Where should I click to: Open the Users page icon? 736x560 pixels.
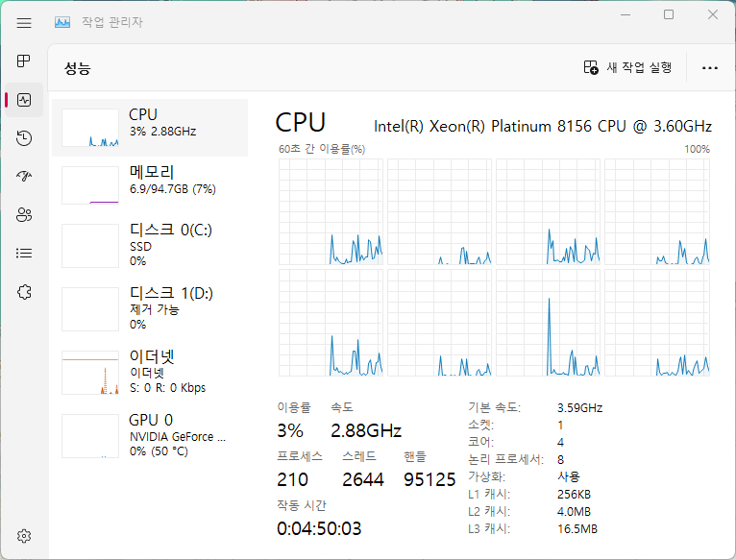(x=24, y=215)
